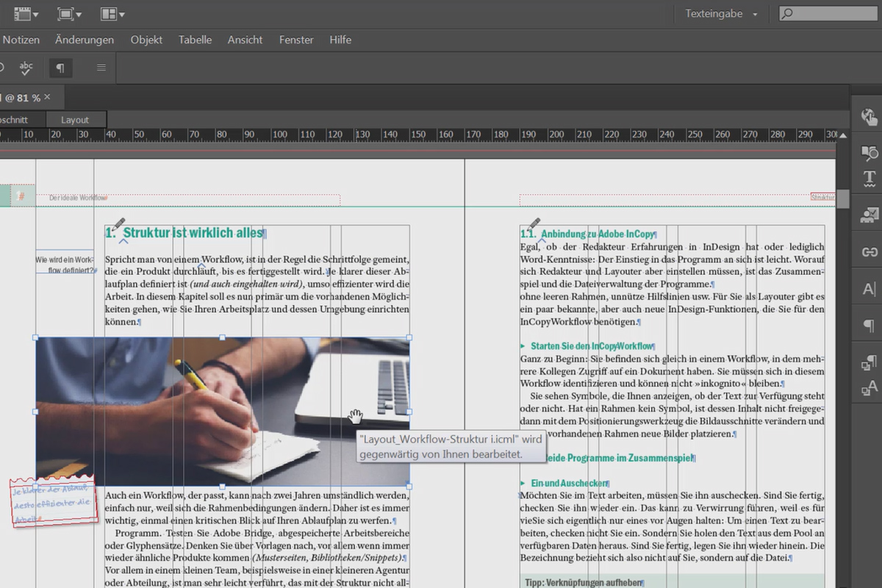Click the vertical scrollbar up arrow
The width and height of the screenshot is (882, 588).
click(x=843, y=135)
